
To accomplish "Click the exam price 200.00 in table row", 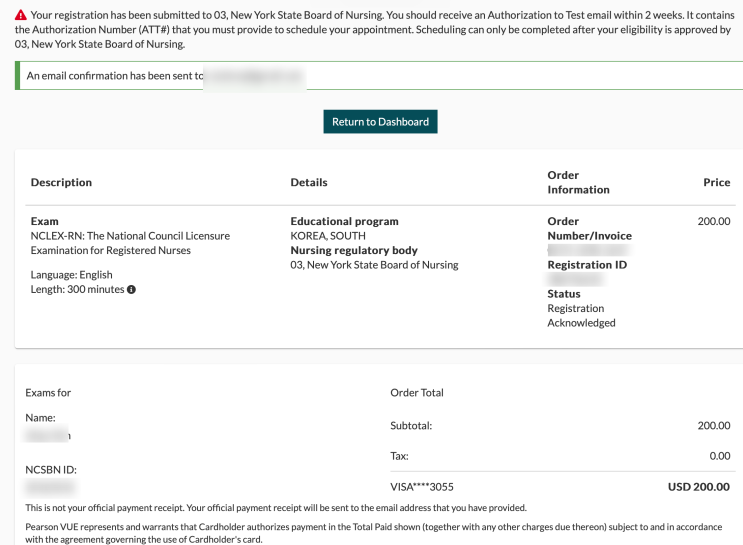I will click(x=714, y=221).
